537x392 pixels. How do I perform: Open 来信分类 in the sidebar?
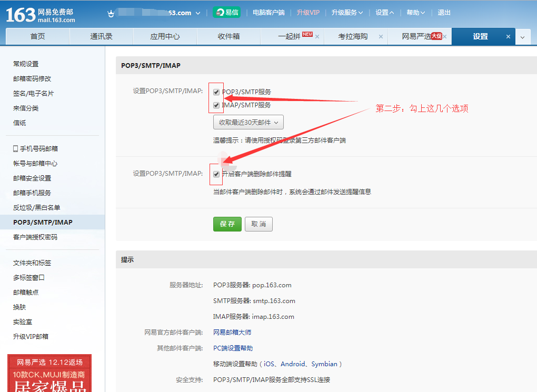pyautogui.click(x=26, y=108)
